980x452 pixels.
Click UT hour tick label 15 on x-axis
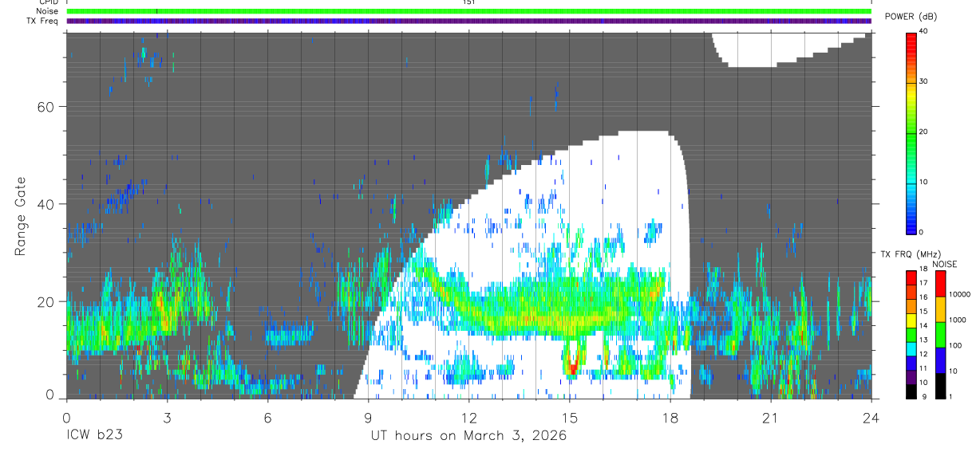tap(570, 418)
